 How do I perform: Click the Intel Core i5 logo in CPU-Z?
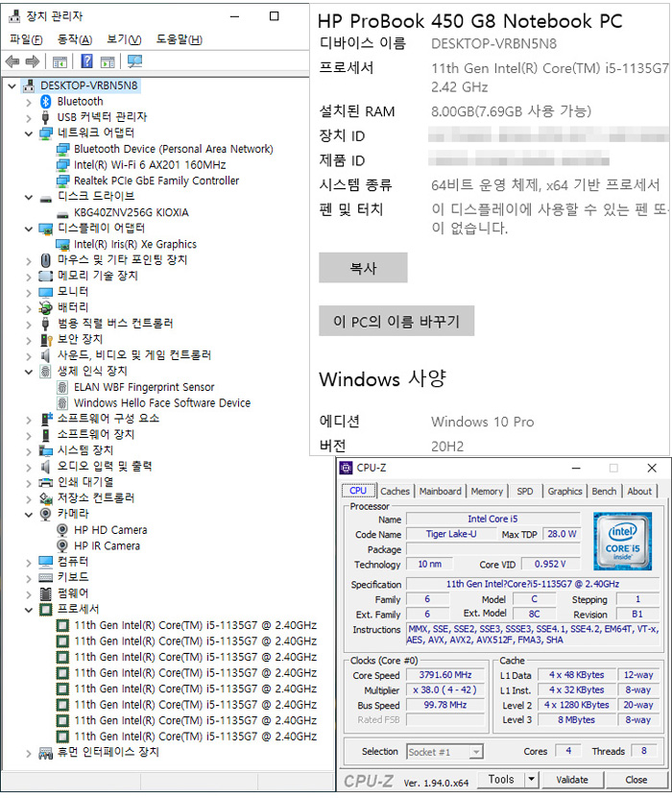pyautogui.click(x=622, y=542)
